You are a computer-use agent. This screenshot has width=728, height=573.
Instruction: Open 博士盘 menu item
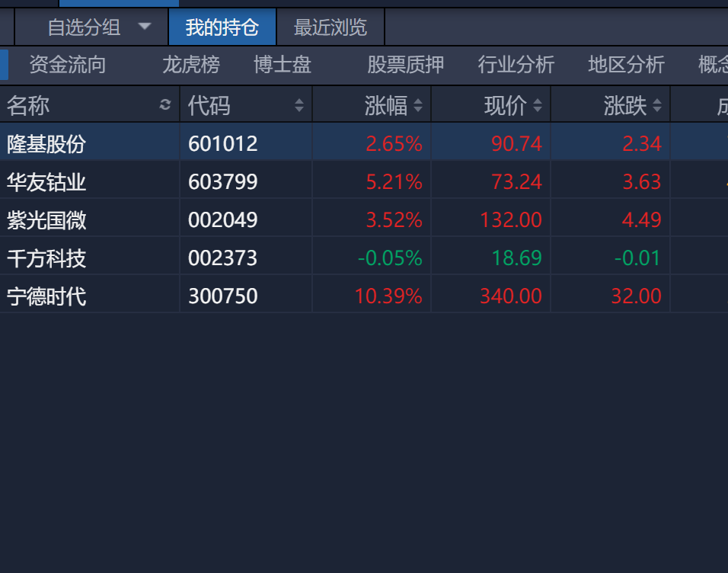[283, 65]
